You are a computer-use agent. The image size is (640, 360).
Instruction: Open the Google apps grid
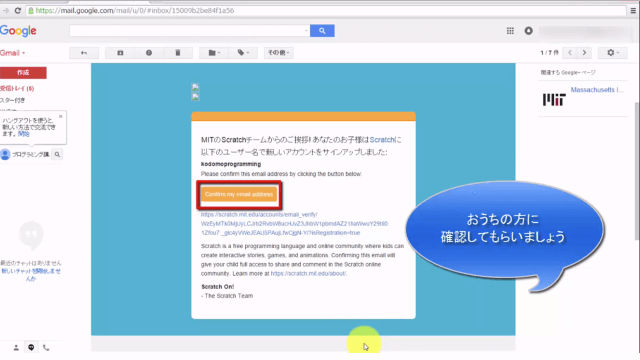point(510,31)
